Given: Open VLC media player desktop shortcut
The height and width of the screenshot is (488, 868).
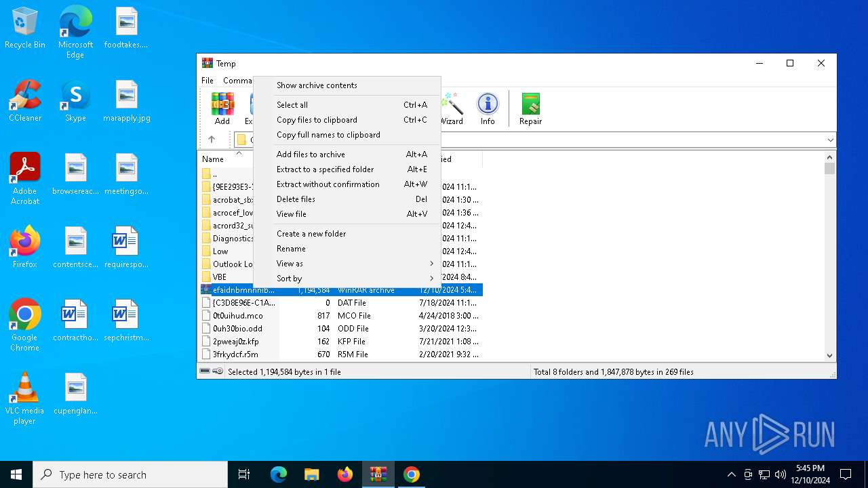Looking at the screenshot, I should pos(25,399).
